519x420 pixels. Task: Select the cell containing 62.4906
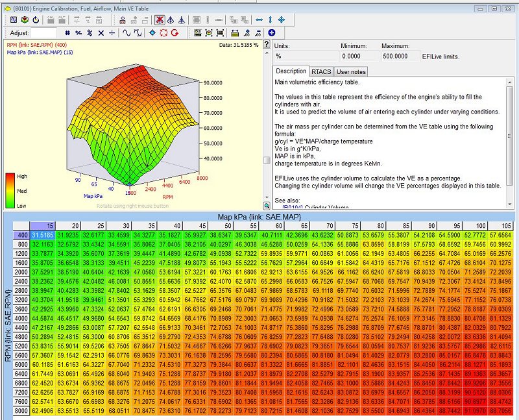click(43, 411)
